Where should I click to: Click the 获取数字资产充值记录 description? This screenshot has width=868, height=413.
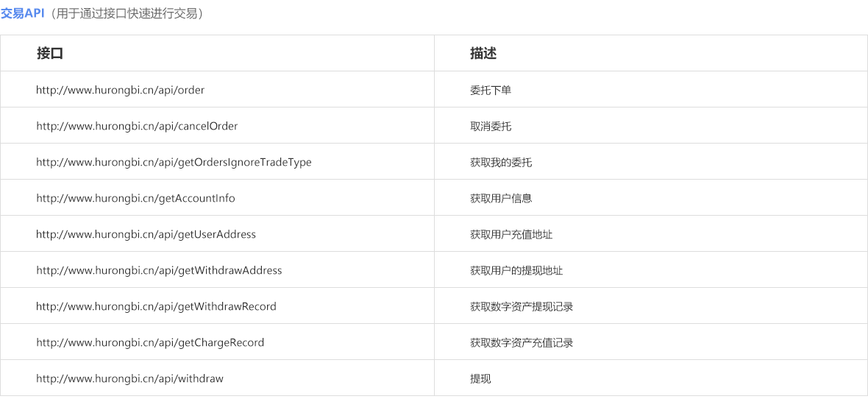tap(522, 342)
